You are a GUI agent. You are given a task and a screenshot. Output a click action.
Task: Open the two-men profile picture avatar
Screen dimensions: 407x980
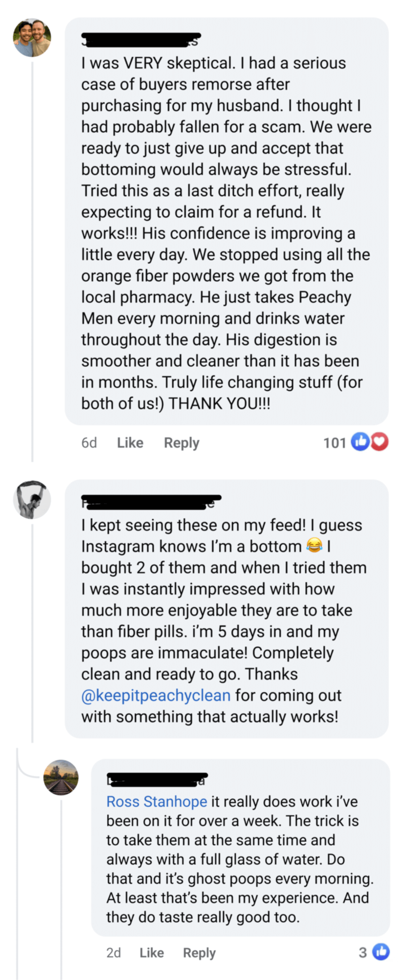[x=32, y=38]
